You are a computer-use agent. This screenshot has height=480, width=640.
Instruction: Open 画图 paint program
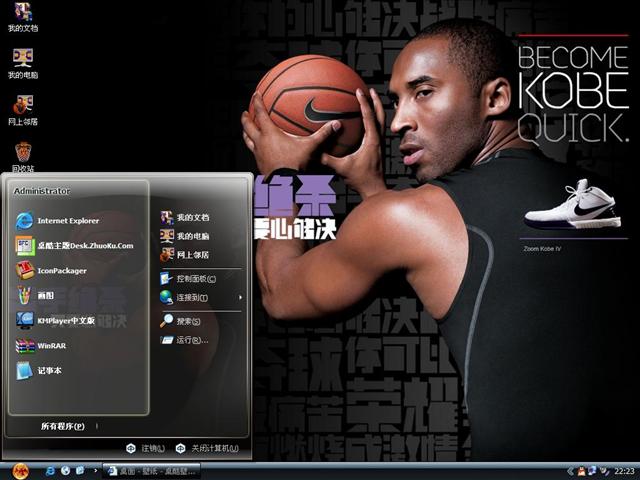point(35,296)
